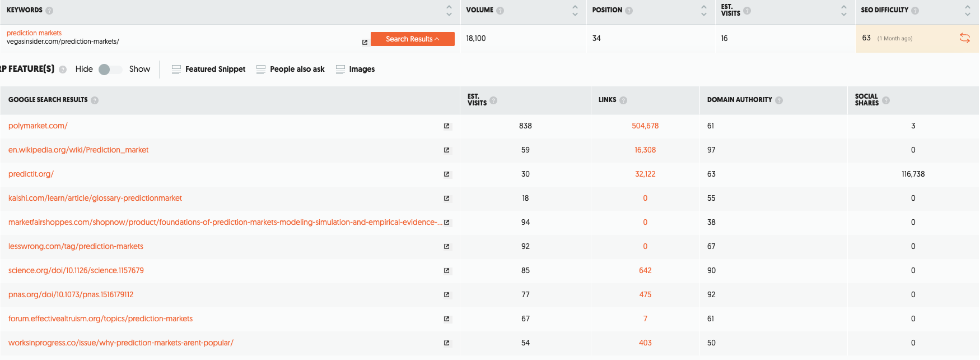Sort by Volume column arrows
The image size is (980, 360).
click(x=575, y=11)
